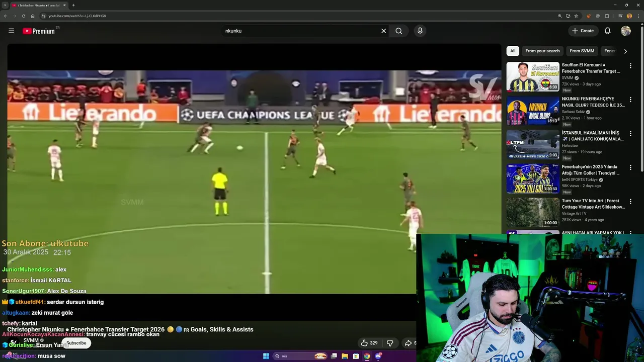This screenshot has height=362, width=644.
Task: Open Souffian El Karouani video thumbnail
Action: [533, 76]
